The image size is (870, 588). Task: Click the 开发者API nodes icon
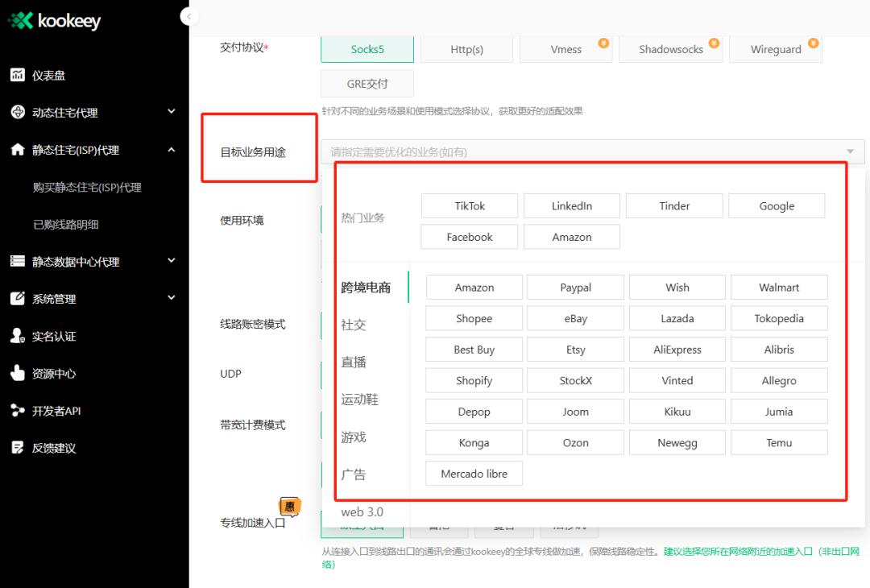[17, 411]
